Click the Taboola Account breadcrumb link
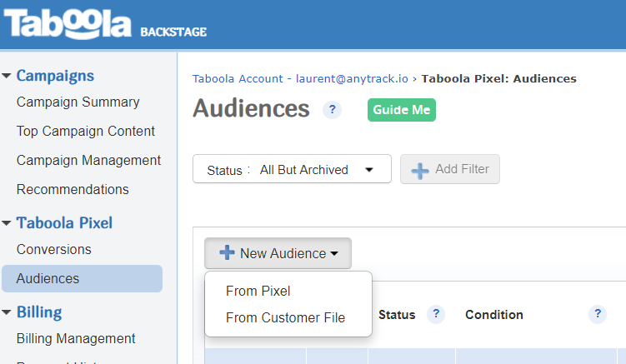 click(x=300, y=78)
